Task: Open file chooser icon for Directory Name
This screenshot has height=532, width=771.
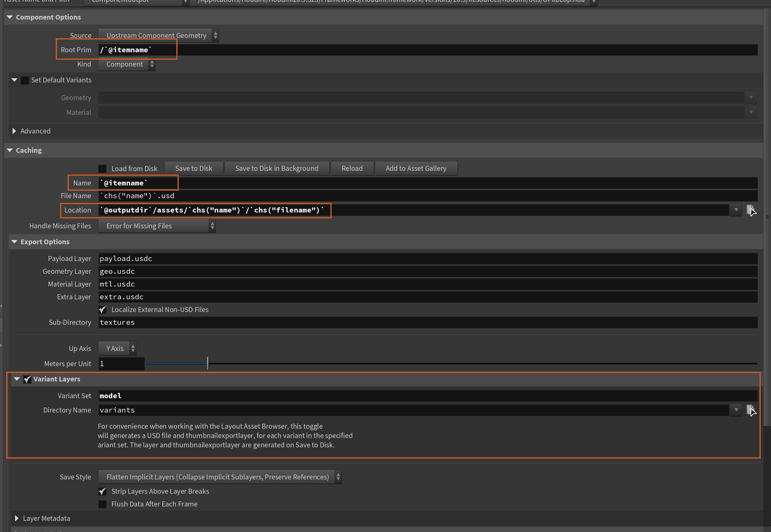Action: 751,410
